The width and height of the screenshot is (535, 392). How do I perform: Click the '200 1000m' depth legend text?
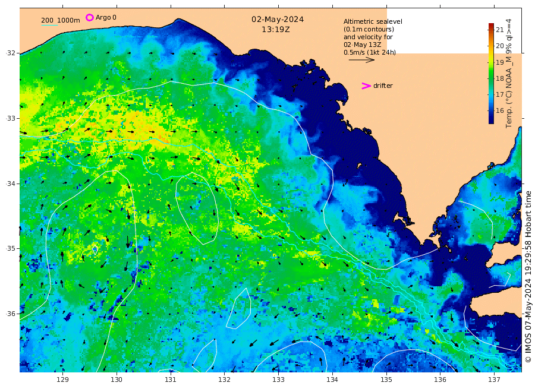[61, 20]
